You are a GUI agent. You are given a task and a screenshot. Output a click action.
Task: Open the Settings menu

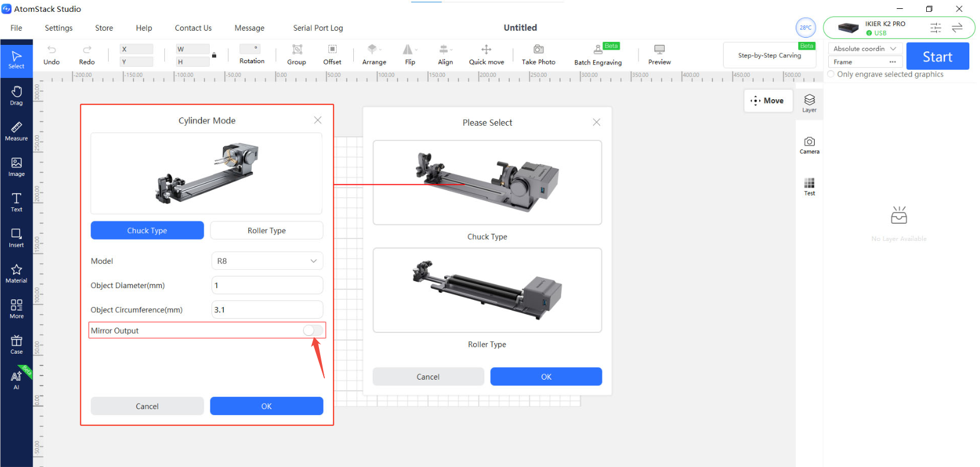tap(58, 28)
